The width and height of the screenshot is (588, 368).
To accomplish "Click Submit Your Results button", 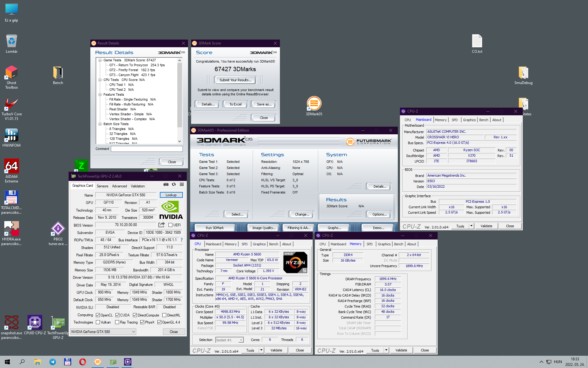I will pos(235,80).
